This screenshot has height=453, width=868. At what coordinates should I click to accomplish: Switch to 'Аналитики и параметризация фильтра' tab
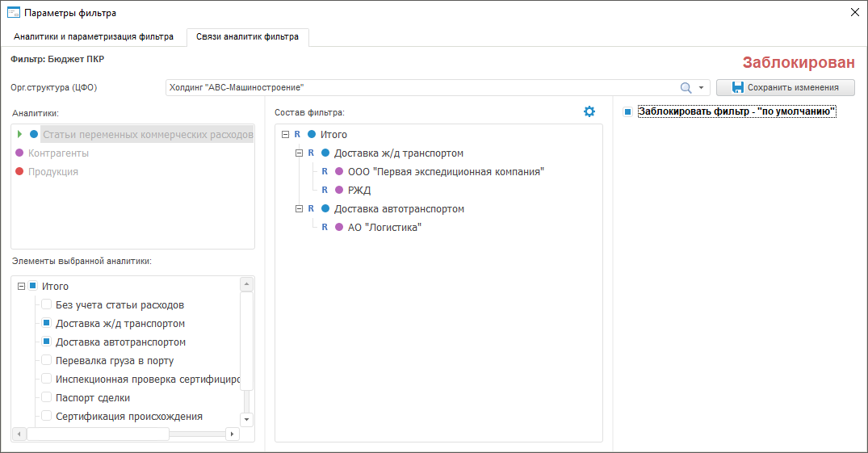point(94,36)
